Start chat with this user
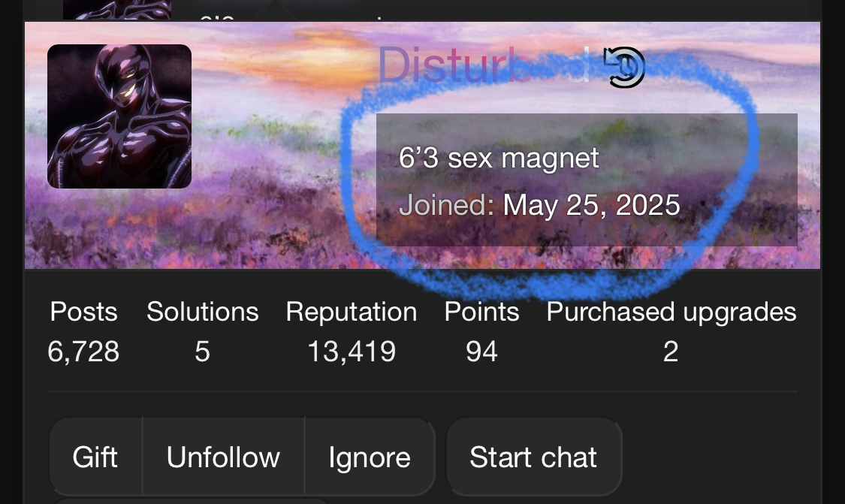Screen dimensions: 845x504 click(533, 457)
